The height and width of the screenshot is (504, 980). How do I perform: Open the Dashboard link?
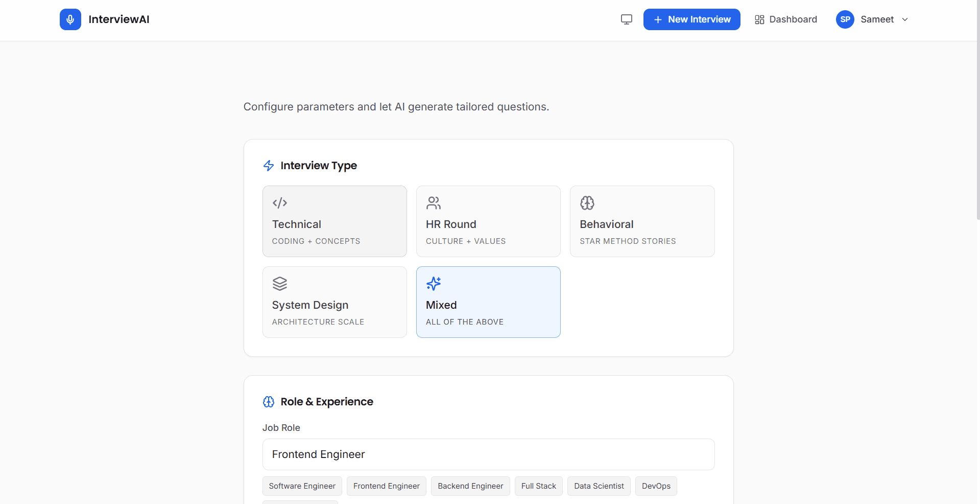786,19
